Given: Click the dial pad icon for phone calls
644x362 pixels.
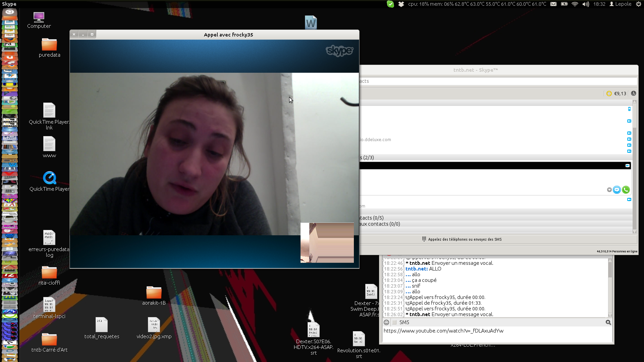Looking at the screenshot, I should click(424, 239).
